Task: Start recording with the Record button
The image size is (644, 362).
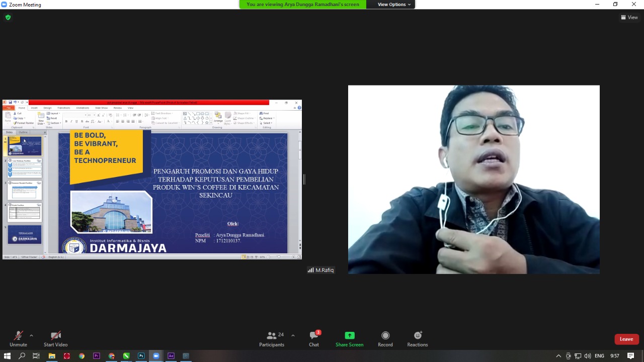Action: tap(385, 339)
